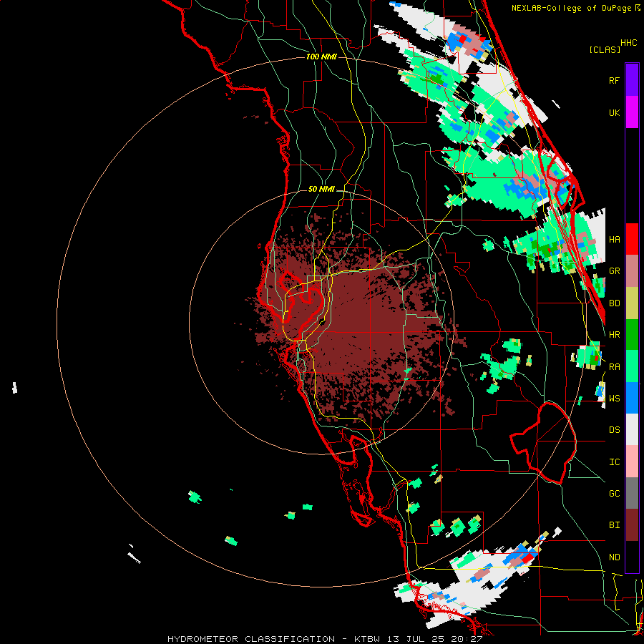The height and width of the screenshot is (644, 644).
Task: Click the WS legend label
Action: (x=614, y=399)
